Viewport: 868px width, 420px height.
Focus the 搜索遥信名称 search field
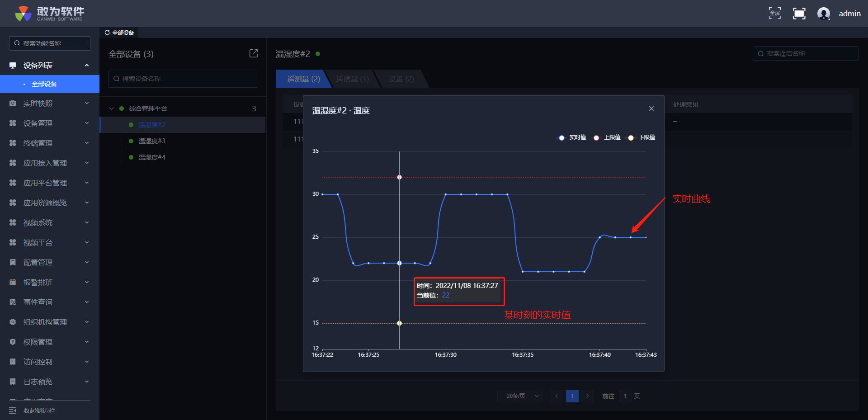(806, 53)
